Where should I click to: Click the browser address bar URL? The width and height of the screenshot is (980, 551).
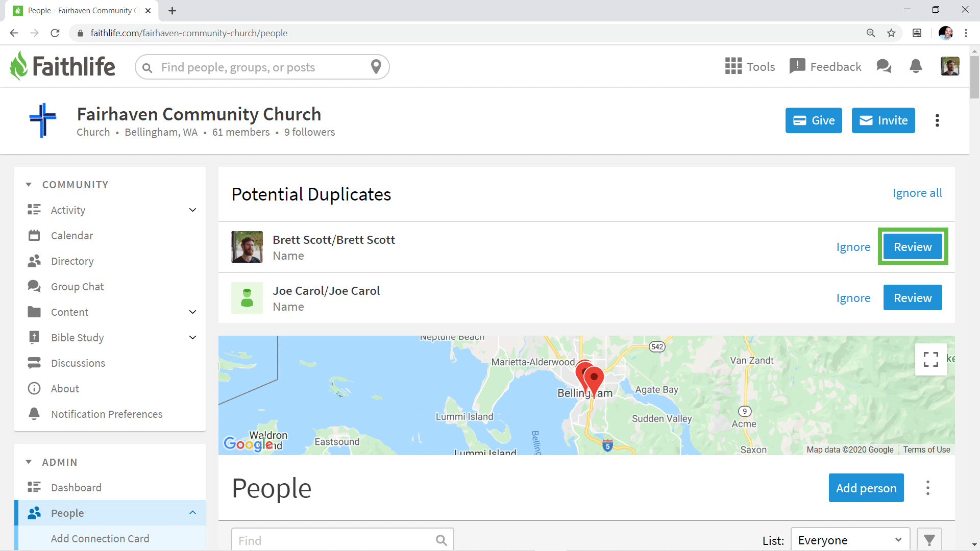(189, 33)
